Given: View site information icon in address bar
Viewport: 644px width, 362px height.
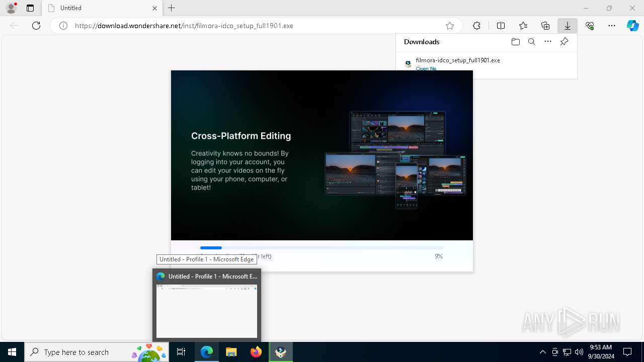Looking at the screenshot, I should [x=63, y=26].
